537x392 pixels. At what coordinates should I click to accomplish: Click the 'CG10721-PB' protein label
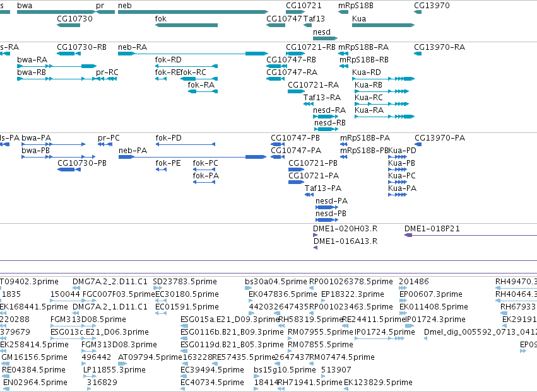313,163
